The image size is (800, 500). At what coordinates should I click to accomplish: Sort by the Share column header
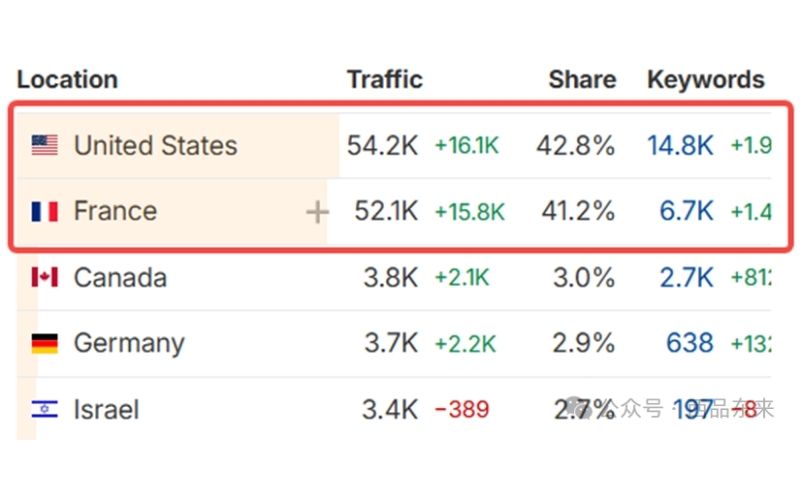tap(582, 80)
